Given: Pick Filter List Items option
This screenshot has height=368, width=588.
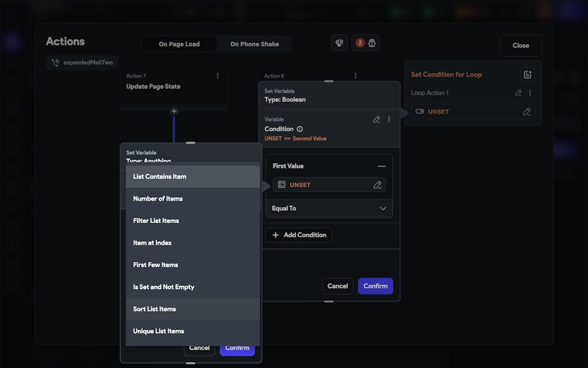Looking at the screenshot, I should [x=193, y=221].
